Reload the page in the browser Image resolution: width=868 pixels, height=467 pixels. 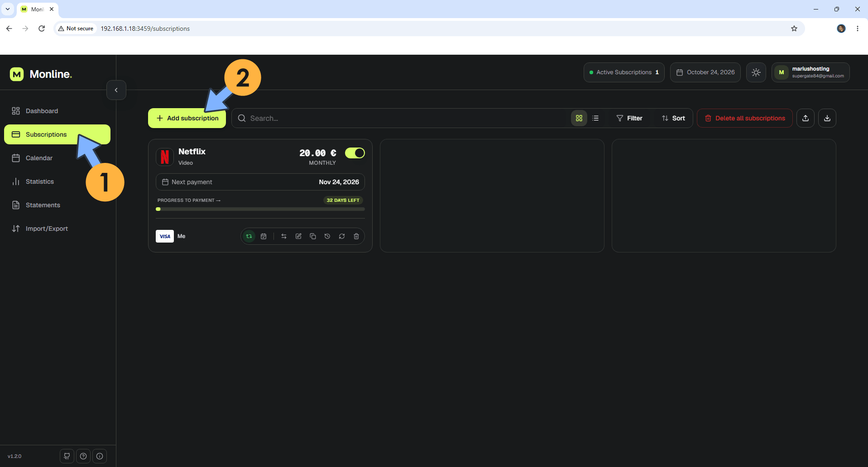point(42,29)
